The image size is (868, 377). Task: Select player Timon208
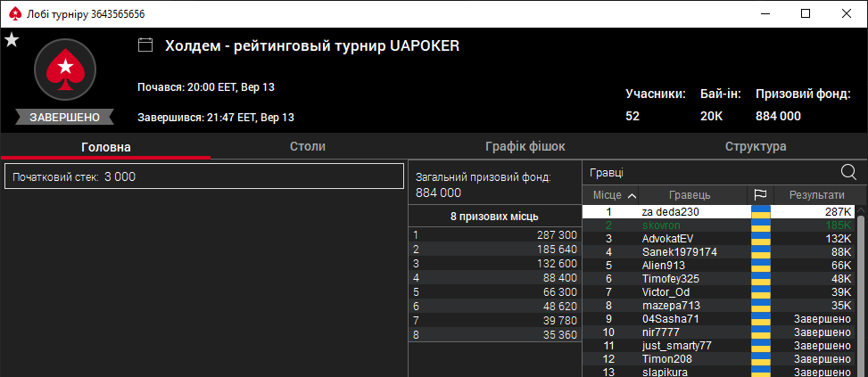718,359
